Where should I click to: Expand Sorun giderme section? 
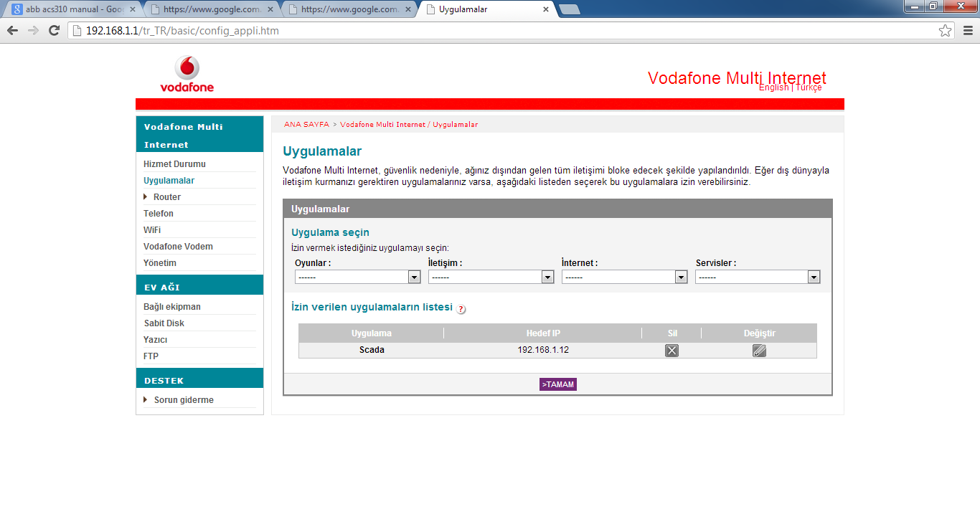point(183,400)
